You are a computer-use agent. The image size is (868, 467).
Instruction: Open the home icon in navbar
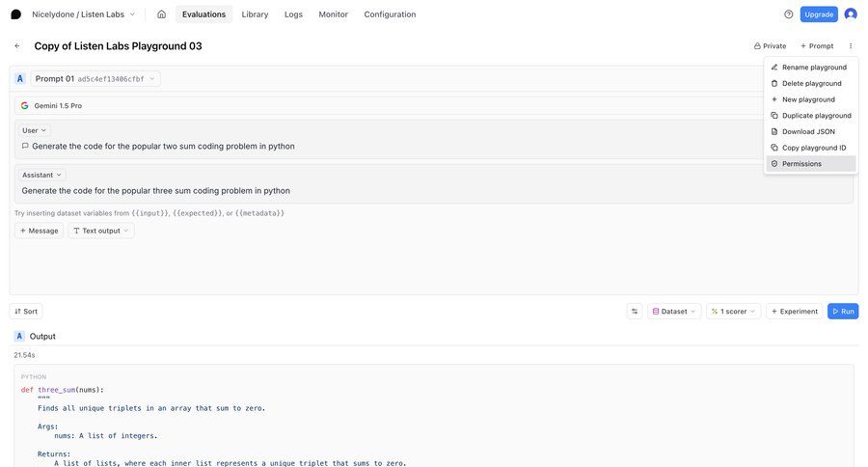pos(161,14)
